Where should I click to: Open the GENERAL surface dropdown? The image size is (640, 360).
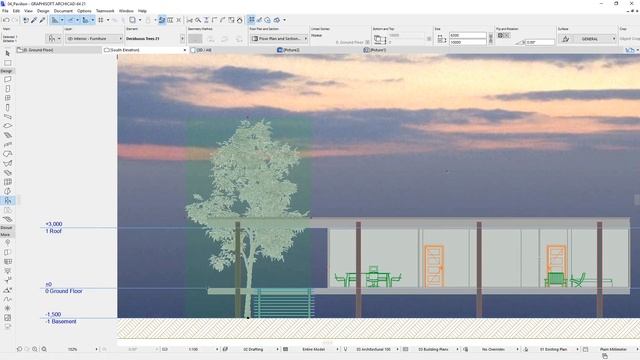pos(594,39)
